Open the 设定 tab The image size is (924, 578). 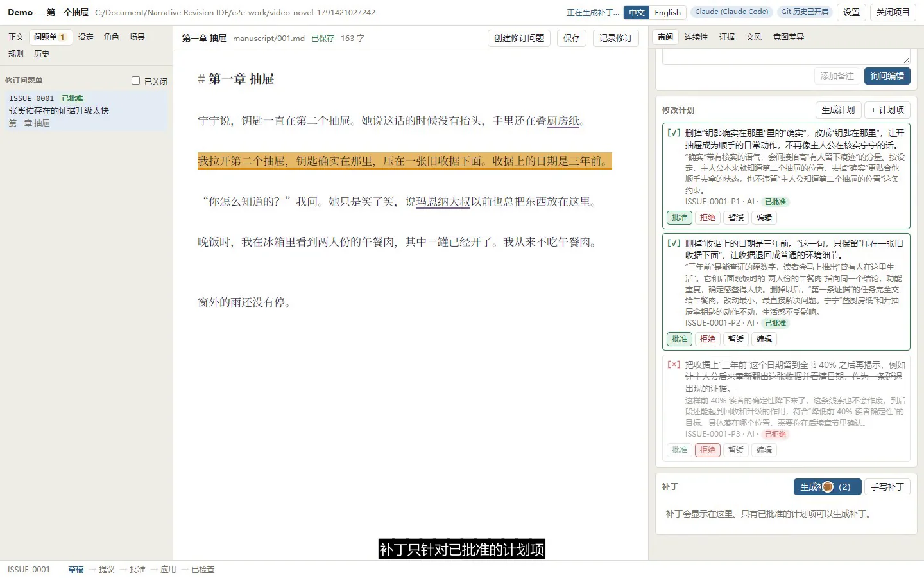[x=86, y=37]
